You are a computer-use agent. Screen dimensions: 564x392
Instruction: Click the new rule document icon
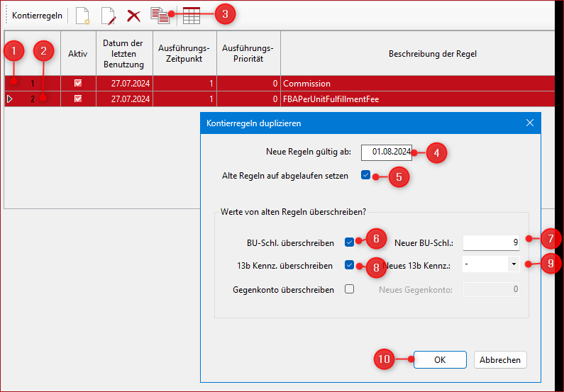tap(82, 16)
